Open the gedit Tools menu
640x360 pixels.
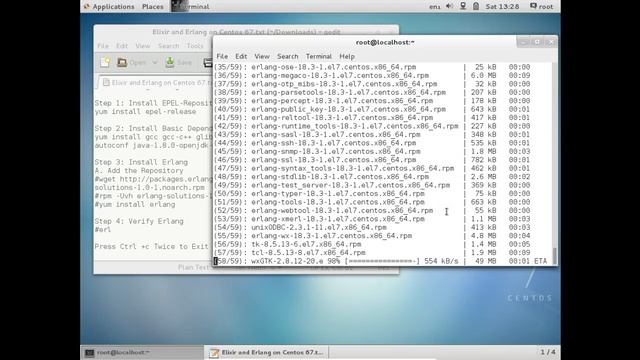click(x=195, y=46)
